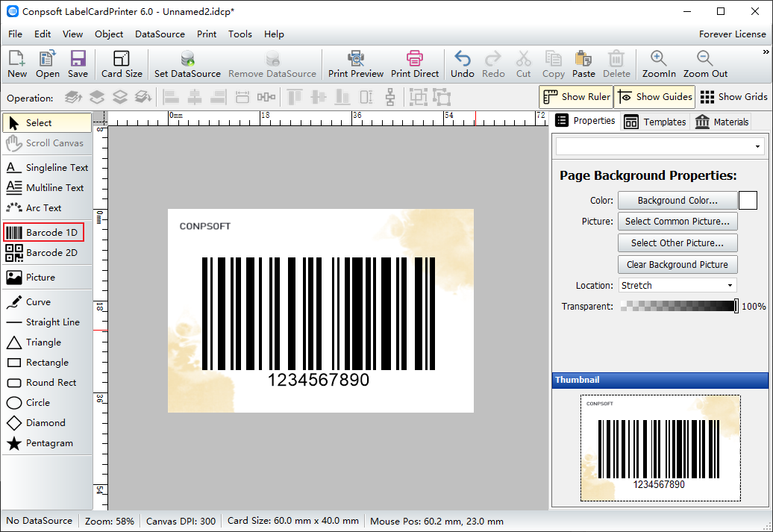
Task: Undo the last action
Action: pos(463,64)
